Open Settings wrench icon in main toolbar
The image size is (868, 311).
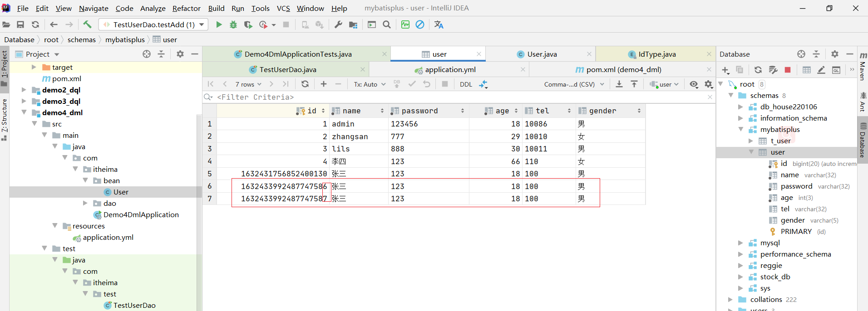click(x=338, y=24)
